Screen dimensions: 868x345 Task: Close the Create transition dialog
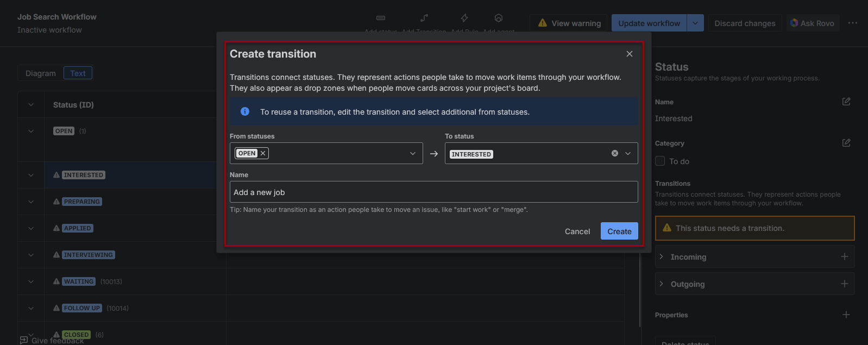pos(629,54)
